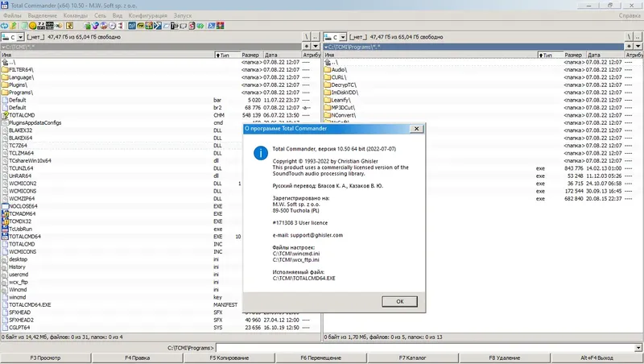Image resolution: width=644 pixels, height=364 pixels.
Task: Click the purple spheres toolbar icon
Action: pyautogui.click(x=95, y=26)
